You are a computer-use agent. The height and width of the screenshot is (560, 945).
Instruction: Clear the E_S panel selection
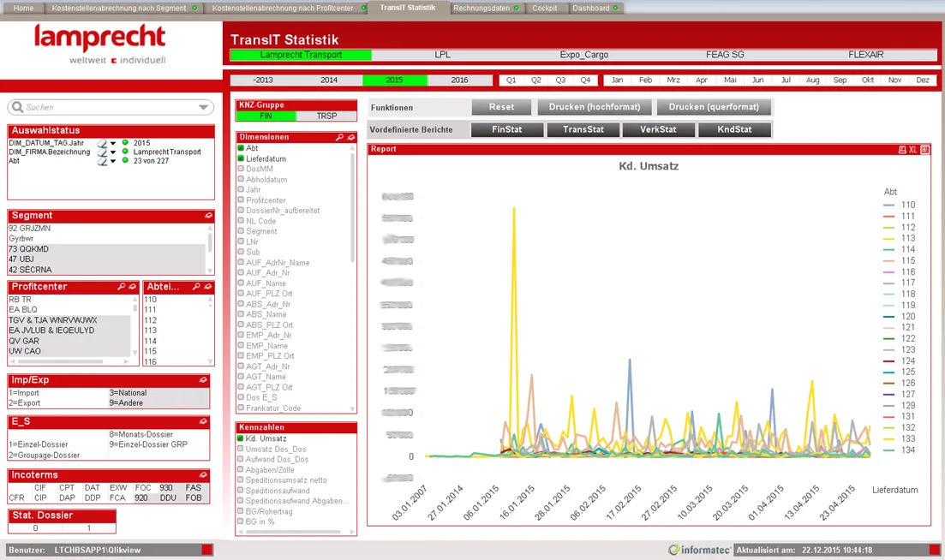(x=203, y=421)
